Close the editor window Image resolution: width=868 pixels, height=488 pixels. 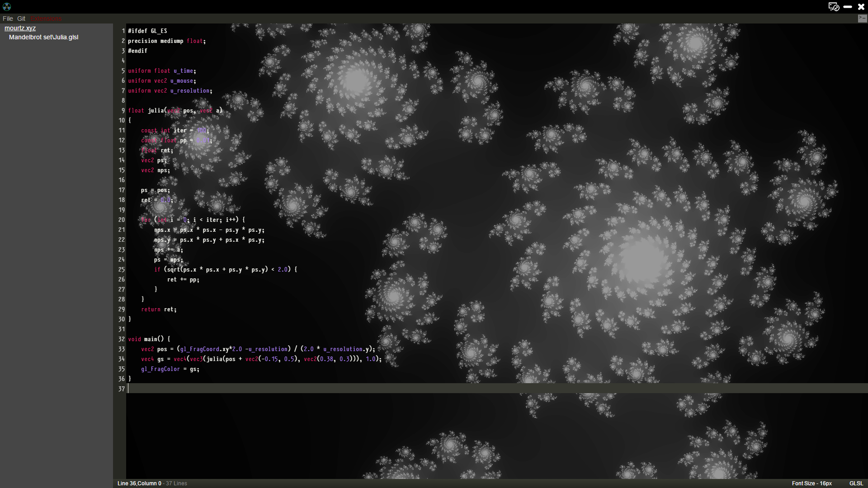[861, 7]
